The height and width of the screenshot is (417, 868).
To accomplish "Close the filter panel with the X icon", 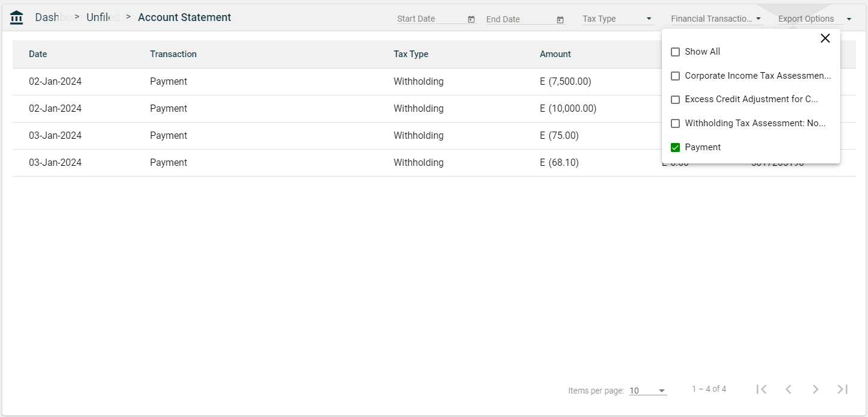I will 825,38.
